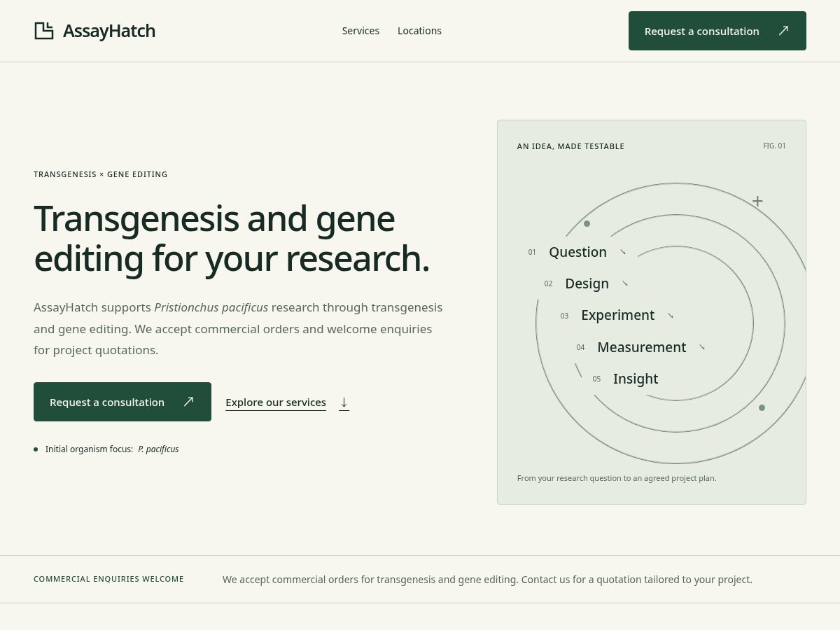Open the Locations menu item
Screen dimensions: 840x630
click(x=419, y=31)
